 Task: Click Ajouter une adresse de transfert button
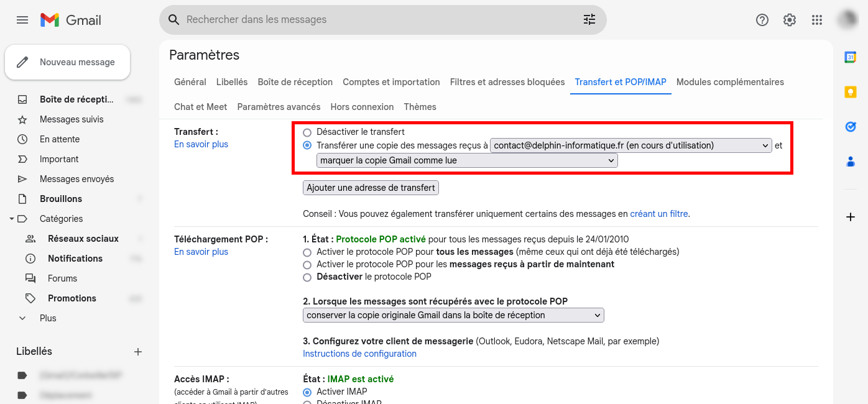tap(371, 188)
